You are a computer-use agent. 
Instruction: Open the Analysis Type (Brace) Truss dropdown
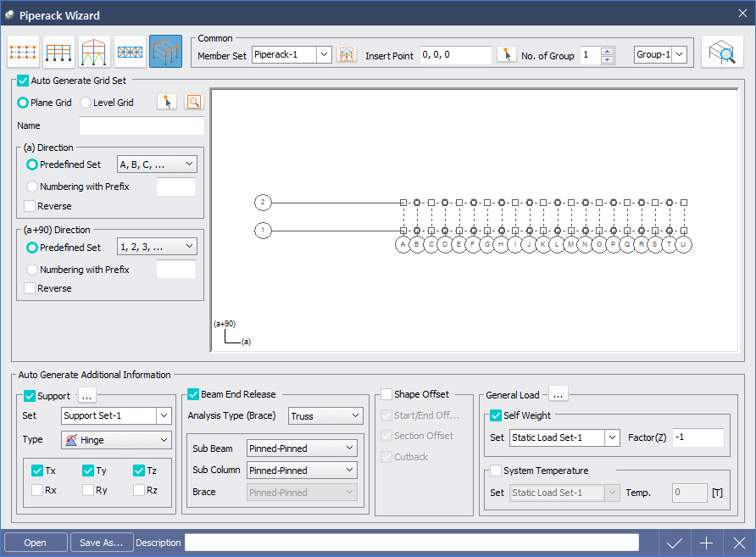[353, 415]
